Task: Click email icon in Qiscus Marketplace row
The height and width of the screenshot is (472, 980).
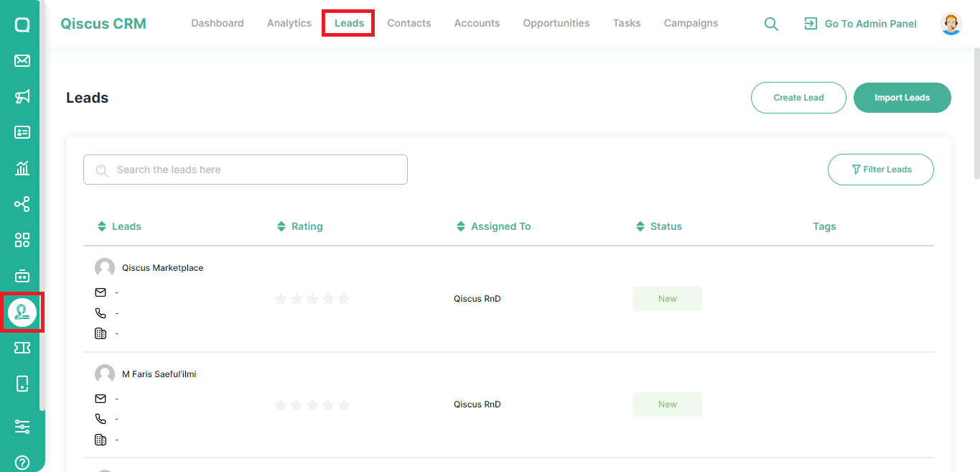Action: pos(101,292)
